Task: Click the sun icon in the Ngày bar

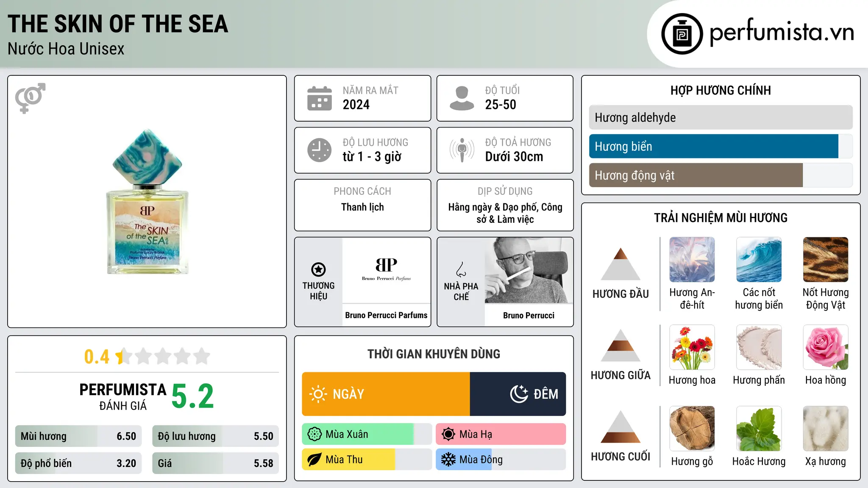Action: tap(318, 394)
